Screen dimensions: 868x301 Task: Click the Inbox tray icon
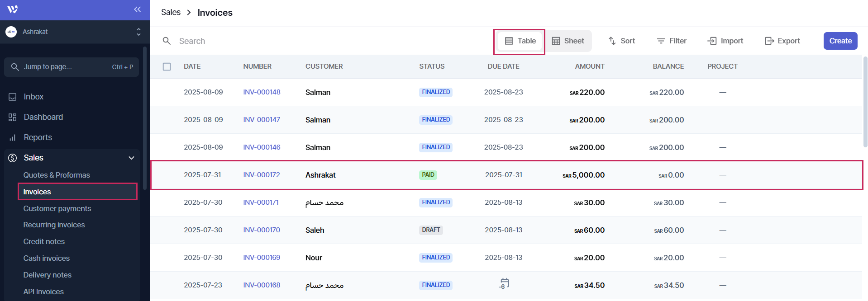point(13,97)
